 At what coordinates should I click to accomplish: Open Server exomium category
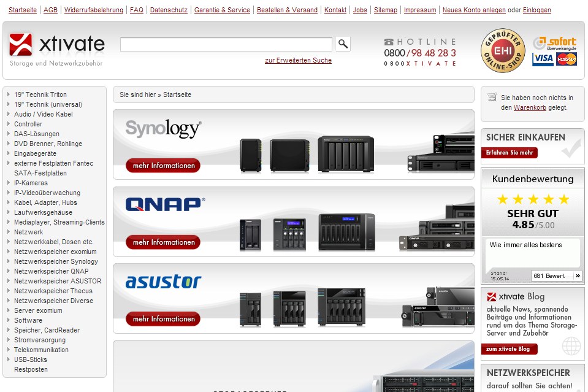click(x=38, y=310)
